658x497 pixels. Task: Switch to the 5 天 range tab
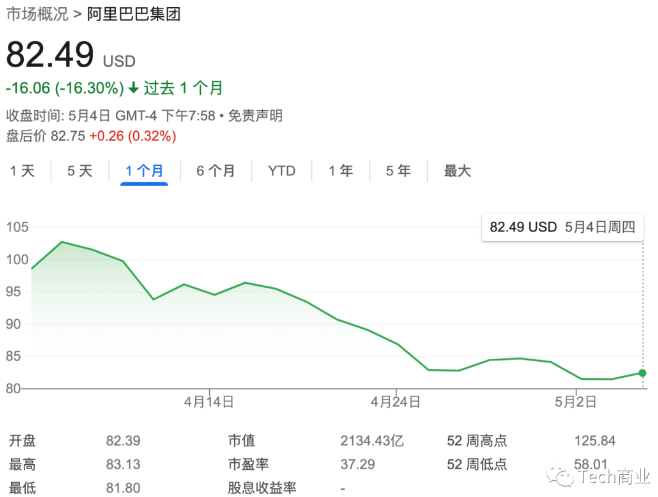(x=80, y=171)
